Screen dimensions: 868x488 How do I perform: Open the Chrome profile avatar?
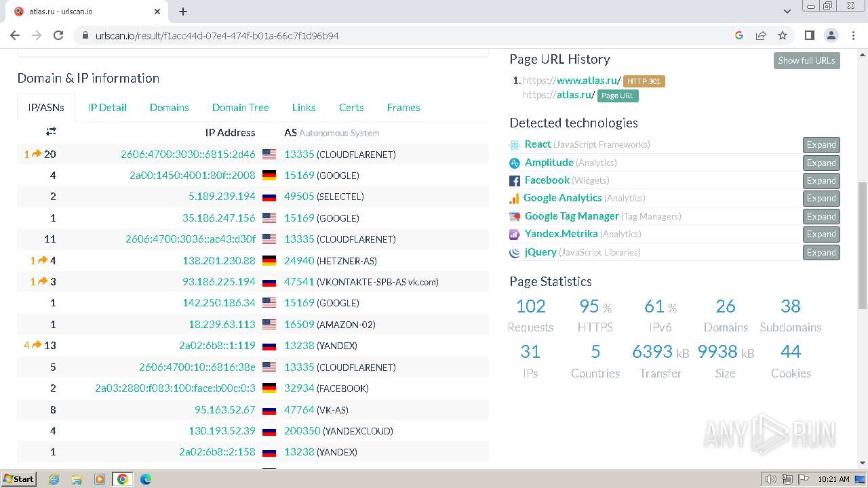coord(831,35)
